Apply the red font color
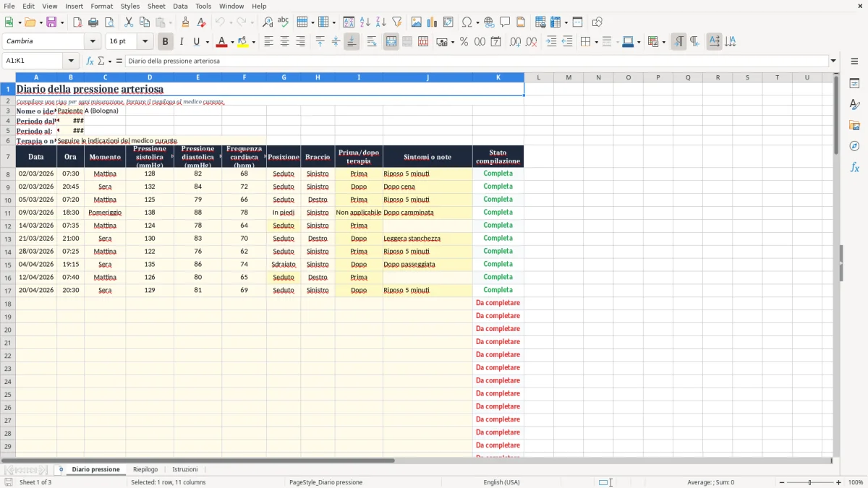This screenshot has width=868, height=488. pos(221,42)
